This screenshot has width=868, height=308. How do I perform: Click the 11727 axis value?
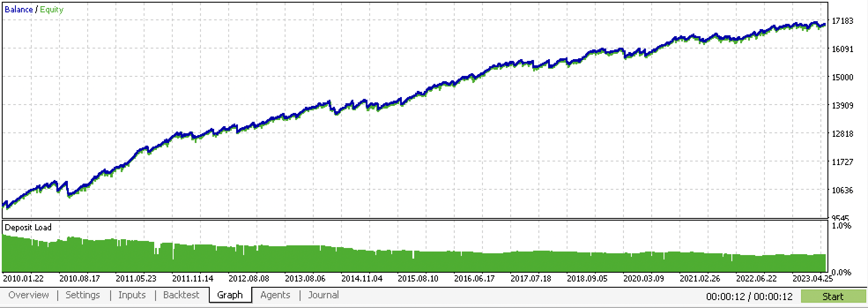coord(842,162)
